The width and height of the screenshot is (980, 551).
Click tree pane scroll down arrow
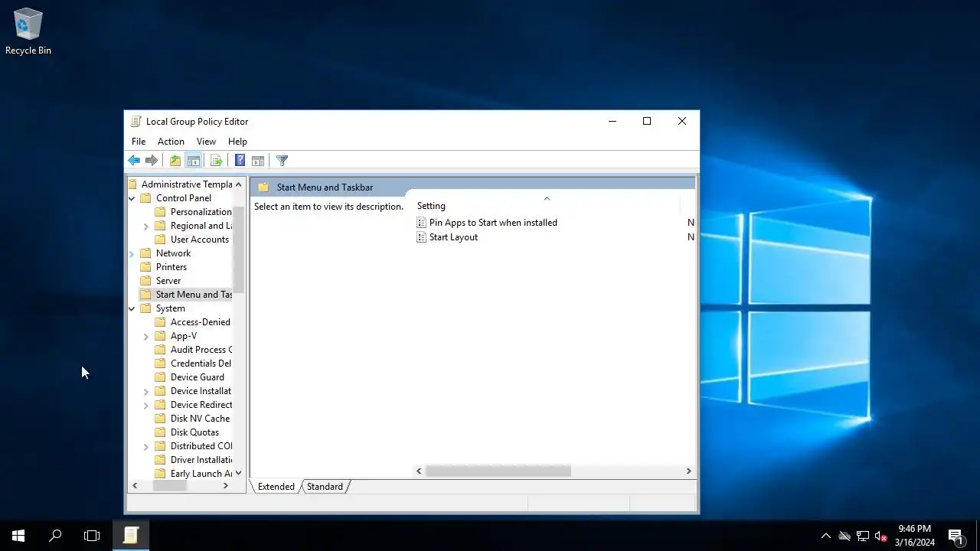click(238, 474)
